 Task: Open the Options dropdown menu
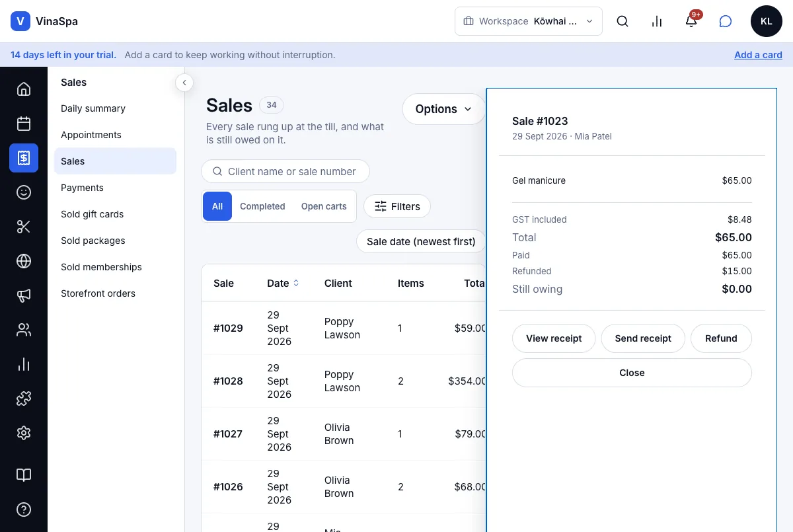click(444, 109)
